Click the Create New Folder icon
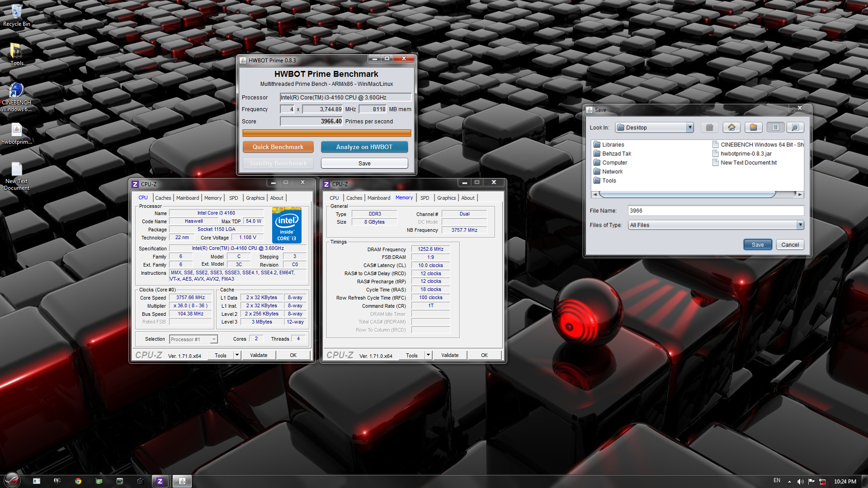 tap(753, 127)
